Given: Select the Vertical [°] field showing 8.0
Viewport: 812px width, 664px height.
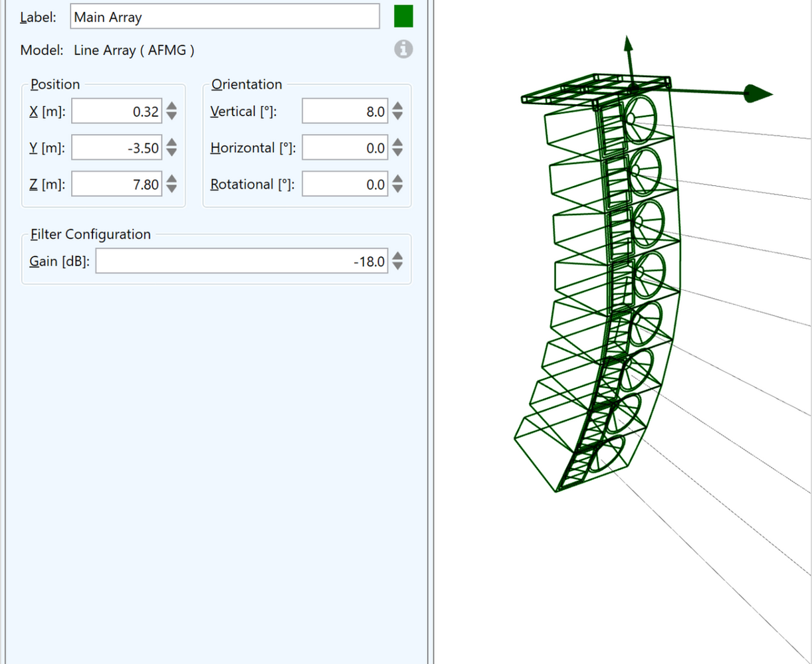Looking at the screenshot, I should pyautogui.click(x=345, y=112).
